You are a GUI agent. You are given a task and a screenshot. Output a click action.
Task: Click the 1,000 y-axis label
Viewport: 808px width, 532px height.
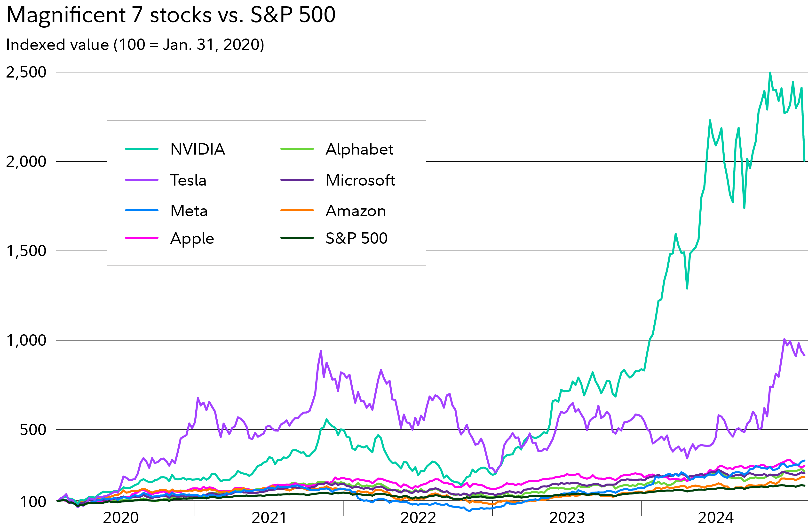point(26,340)
